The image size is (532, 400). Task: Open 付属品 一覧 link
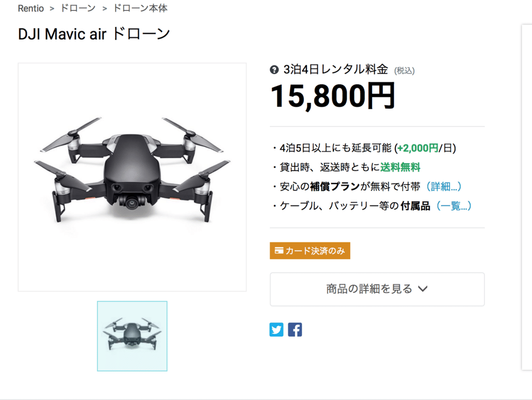[x=454, y=206]
